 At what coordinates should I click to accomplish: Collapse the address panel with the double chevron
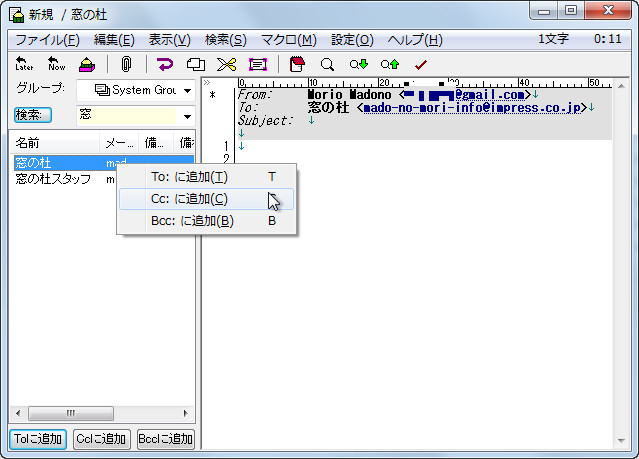coord(207,83)
